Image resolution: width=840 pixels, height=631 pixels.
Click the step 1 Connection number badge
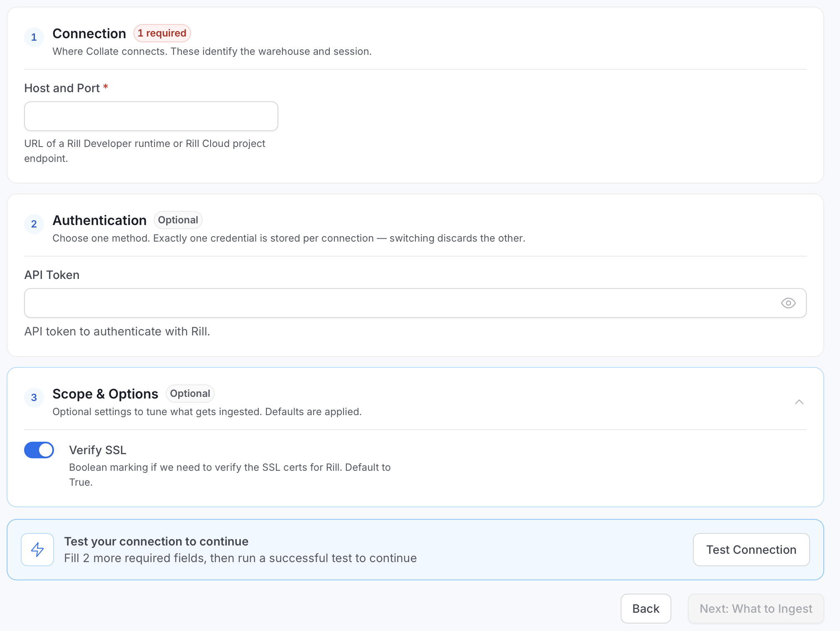coord(34,37)
